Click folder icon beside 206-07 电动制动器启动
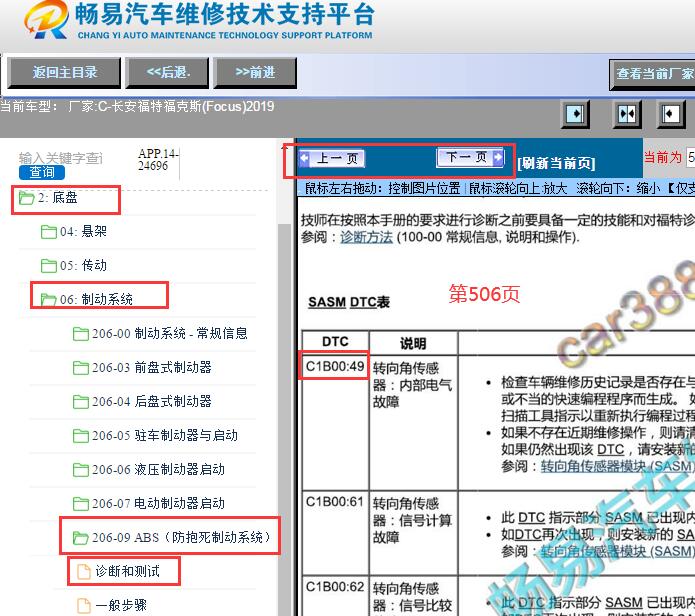The image size is (695, 616). (x=81, y=504)
